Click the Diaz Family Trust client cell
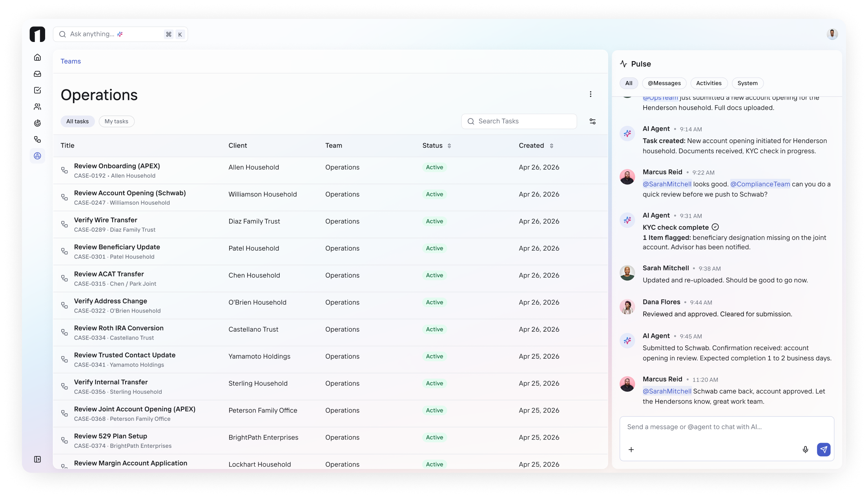 (254, 222)
